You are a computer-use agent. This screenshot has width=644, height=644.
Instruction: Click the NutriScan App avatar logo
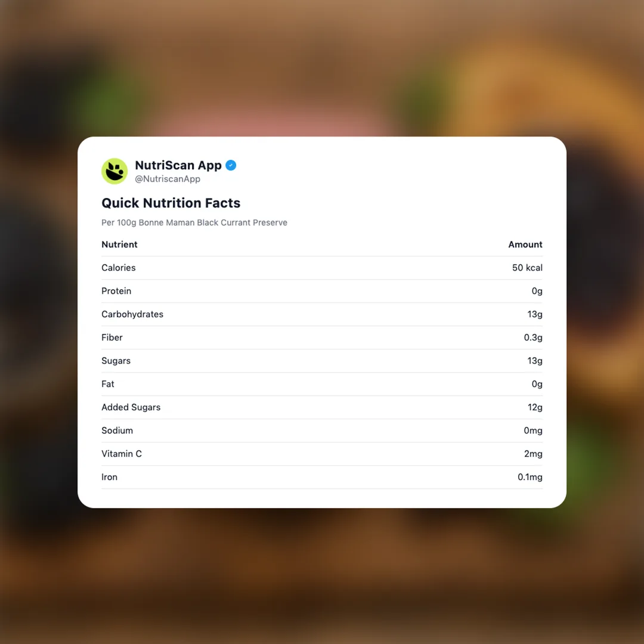(x=114, y=171)
